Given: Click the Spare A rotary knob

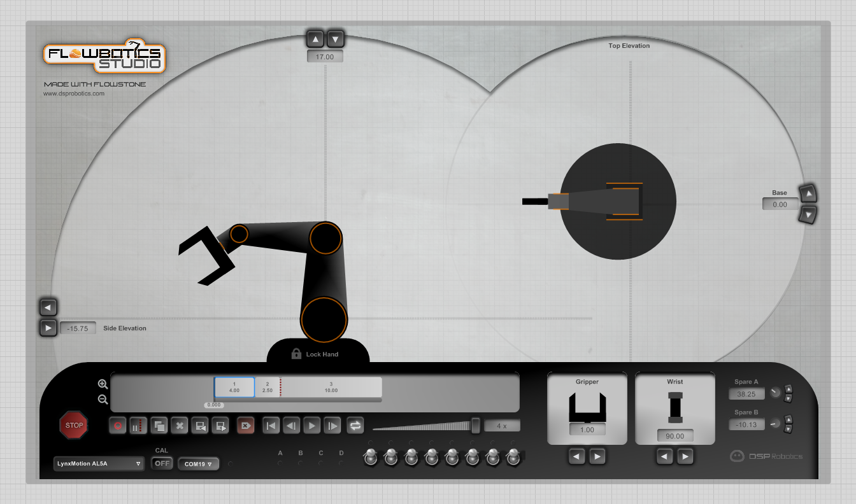Looking at the screenshot, I should coord(775,393).
